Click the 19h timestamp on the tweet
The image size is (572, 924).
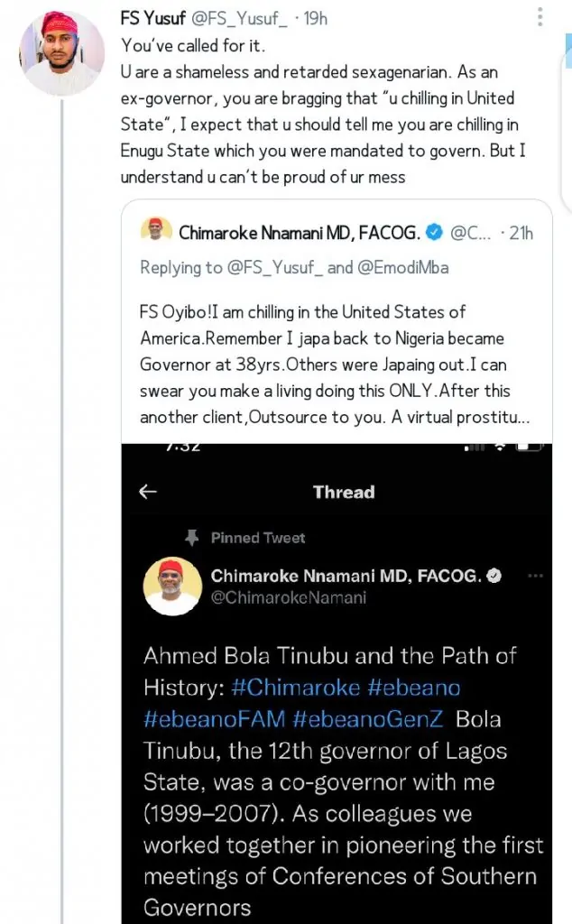318,18
